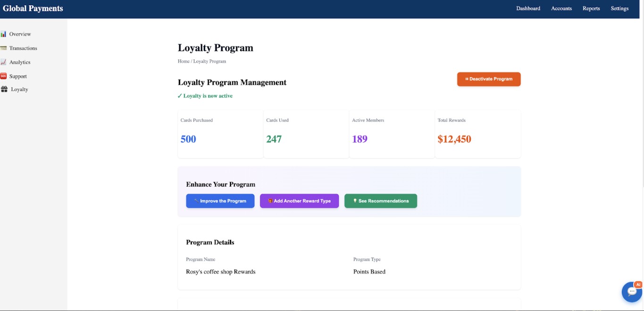Select the Cards Purchased stat card
Screen dimensions: 644x311
click(x=220, y=134)
